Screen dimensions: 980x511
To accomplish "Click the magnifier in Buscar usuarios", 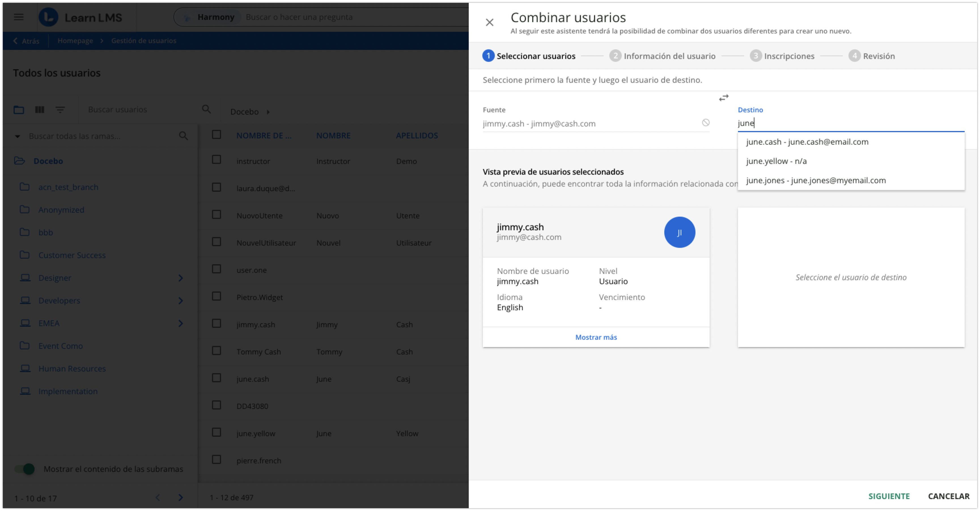I will pos(207,109).
